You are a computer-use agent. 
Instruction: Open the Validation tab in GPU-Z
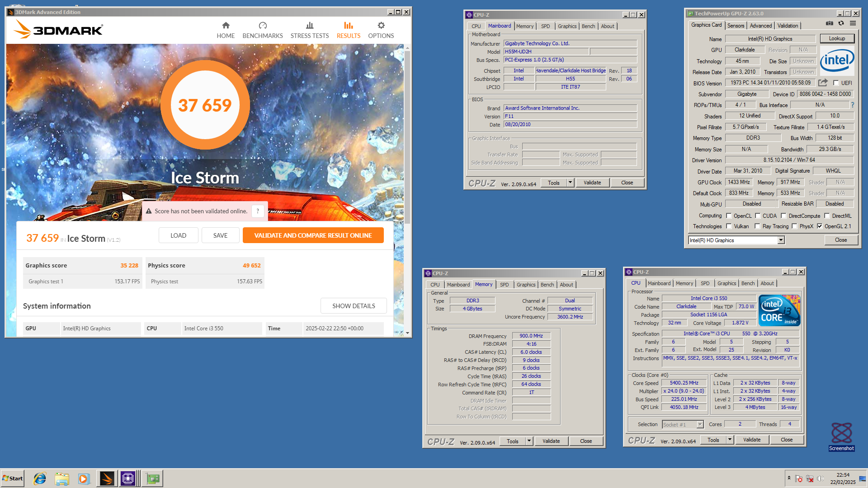point(788,26)
